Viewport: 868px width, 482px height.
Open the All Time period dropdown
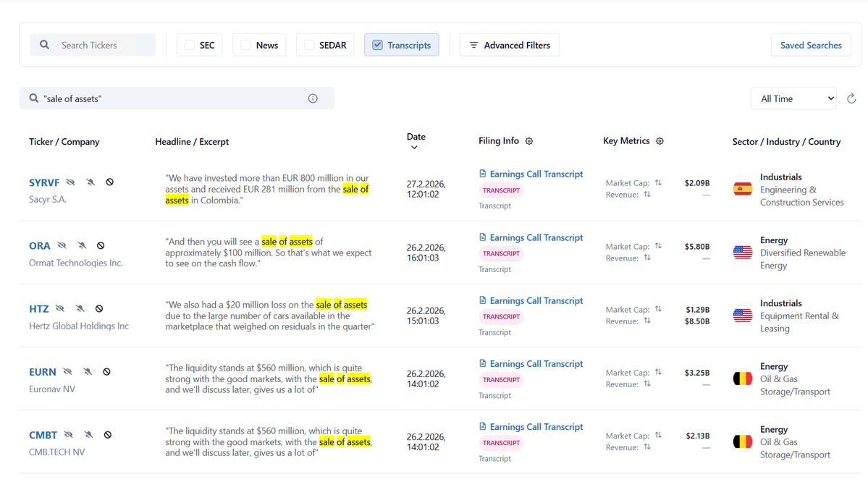click(x=794, y=98)
